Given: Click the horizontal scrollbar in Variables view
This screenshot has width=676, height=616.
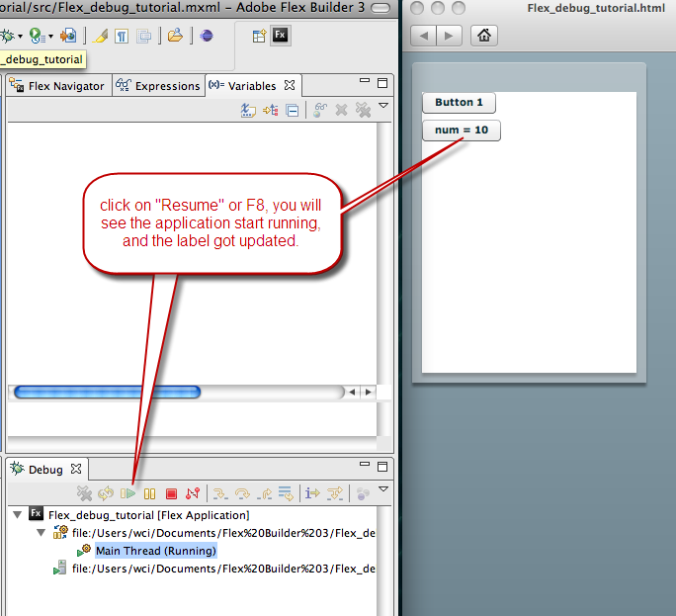Looking at the screenshot, I should [106, 393].
